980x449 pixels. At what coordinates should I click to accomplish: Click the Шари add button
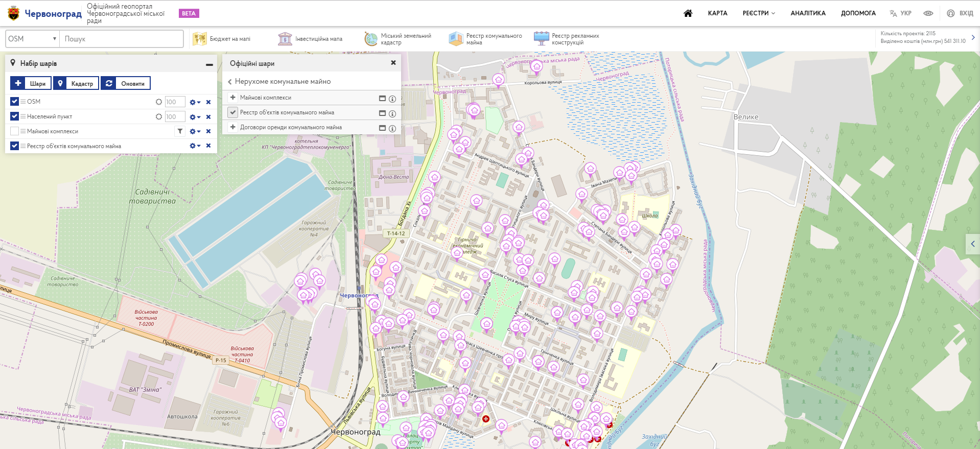31,83
